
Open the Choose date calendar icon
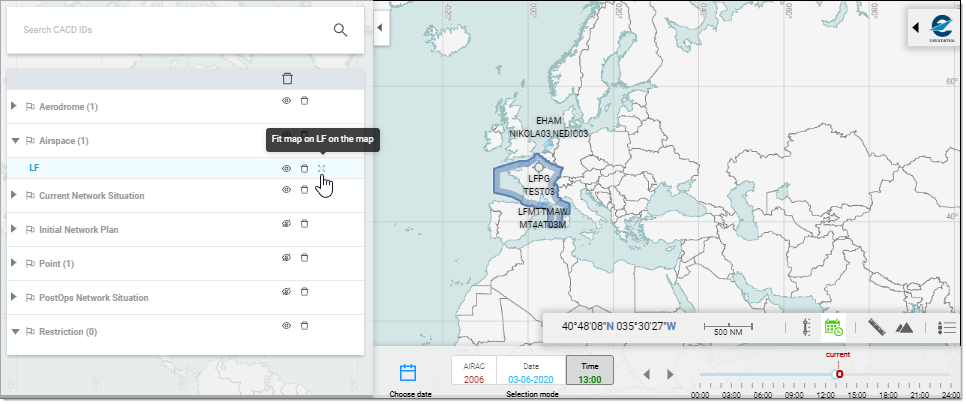[x=408, y=373]
